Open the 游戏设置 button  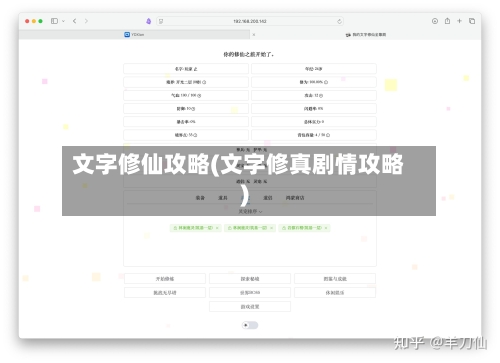[250, 307]
